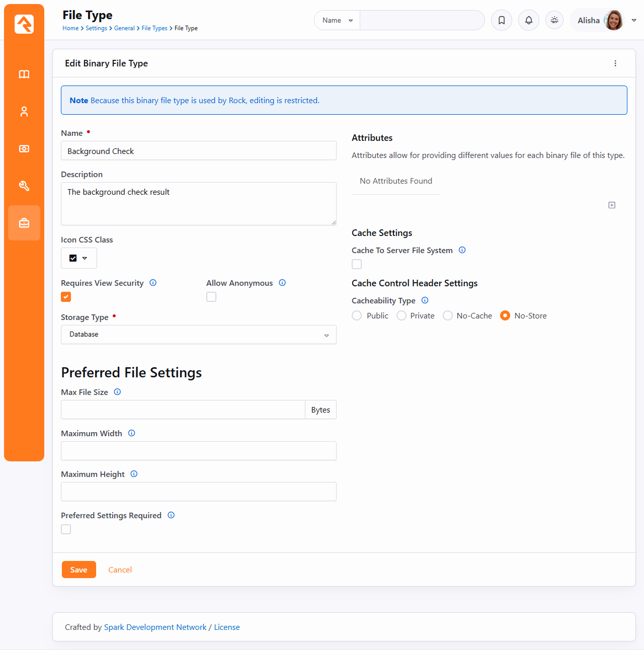Add a new attribute with plus icon
Image resolution: width=644 pixels, height=650 pixels.
[x=612, y=205]
